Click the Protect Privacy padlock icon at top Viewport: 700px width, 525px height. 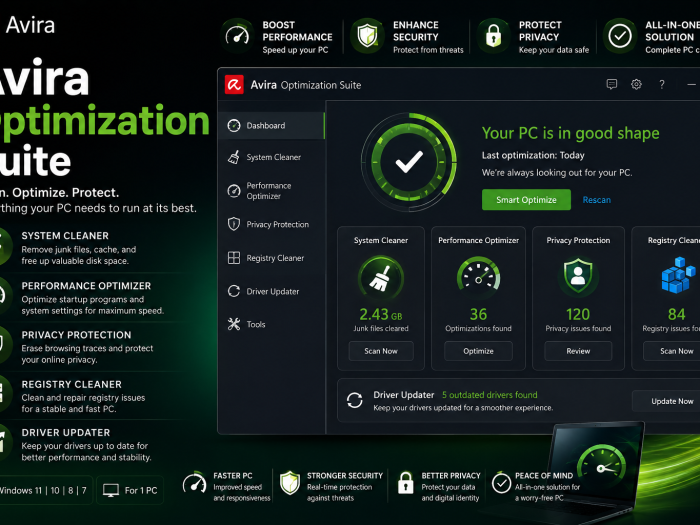click(493, 36)
